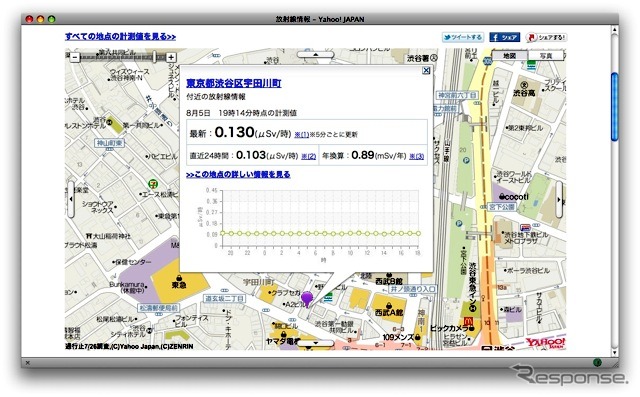Click the green status indicator in bottom bar
This screenshot has width=640, height=397.
click(x=597, y=362)
